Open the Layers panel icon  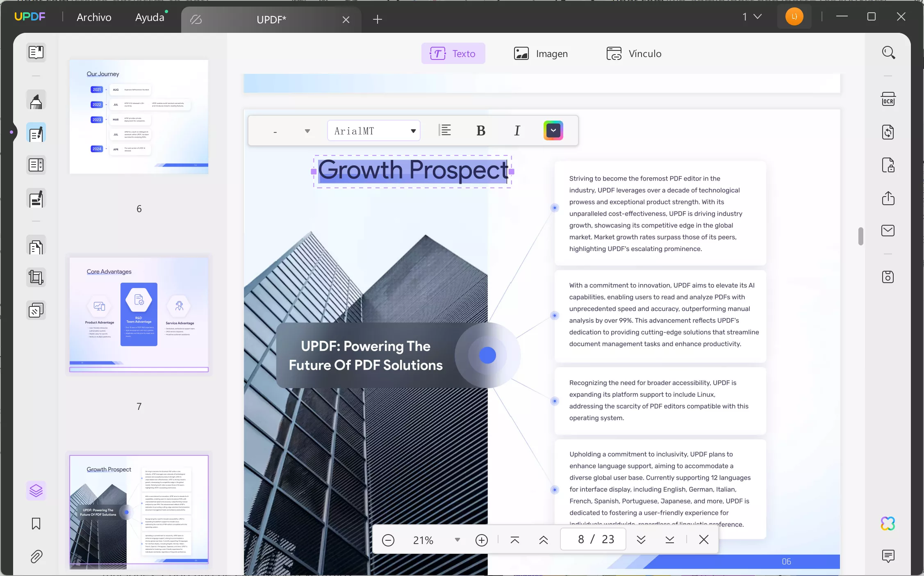tap(36, 491)
